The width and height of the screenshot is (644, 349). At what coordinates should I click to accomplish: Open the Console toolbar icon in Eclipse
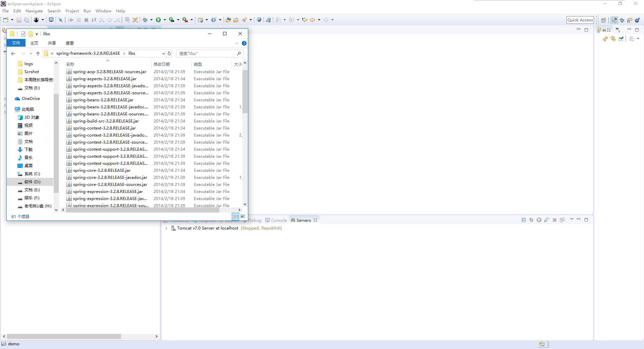click(x=51, y=20)
